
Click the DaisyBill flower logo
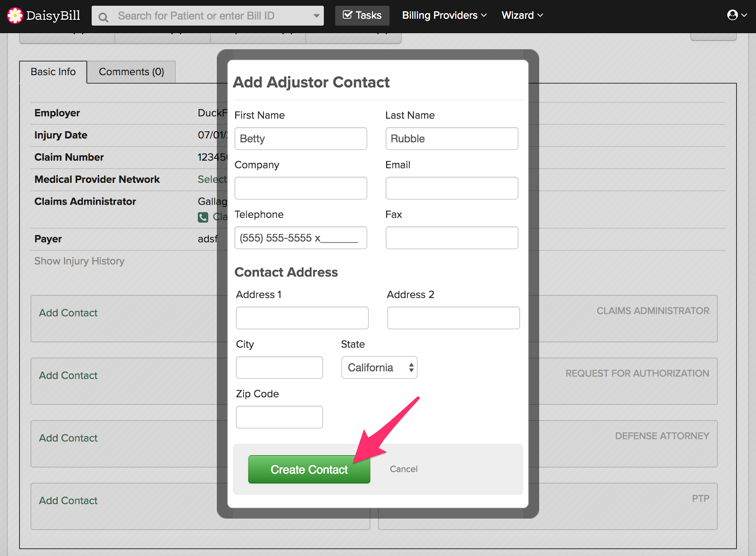click(x=15, y=16)
